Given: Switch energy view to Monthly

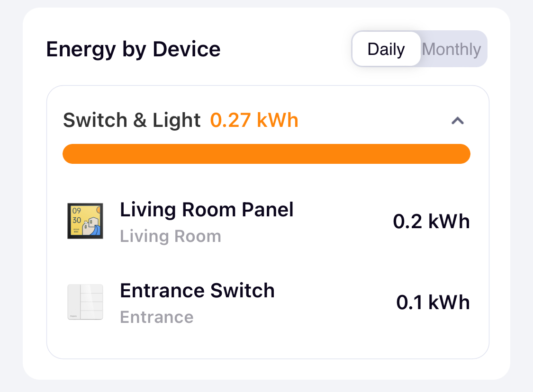Looking at the screenshot, I should point(452,49).
